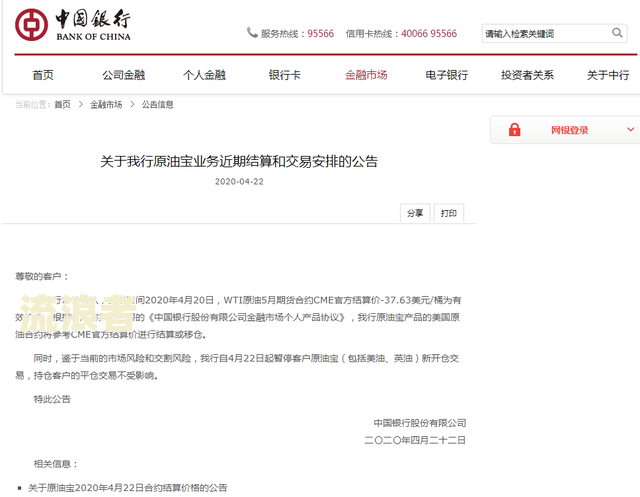640x497 pixels.
Task: Open the 投资者关系 menu item
Action: (527, 75)
